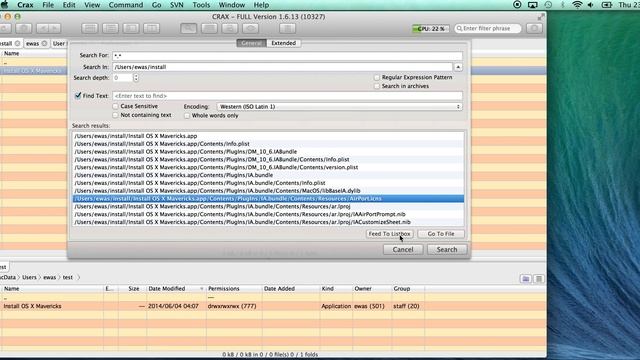This screenshot has width=640, height=360.
Task: Switch to the General tab
Action: (251, 43)
